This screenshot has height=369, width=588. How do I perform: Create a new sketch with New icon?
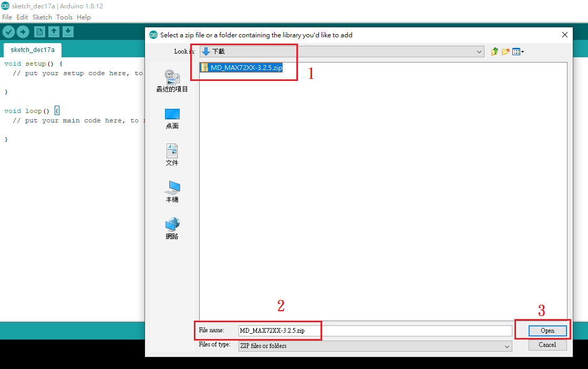point(39,32)
